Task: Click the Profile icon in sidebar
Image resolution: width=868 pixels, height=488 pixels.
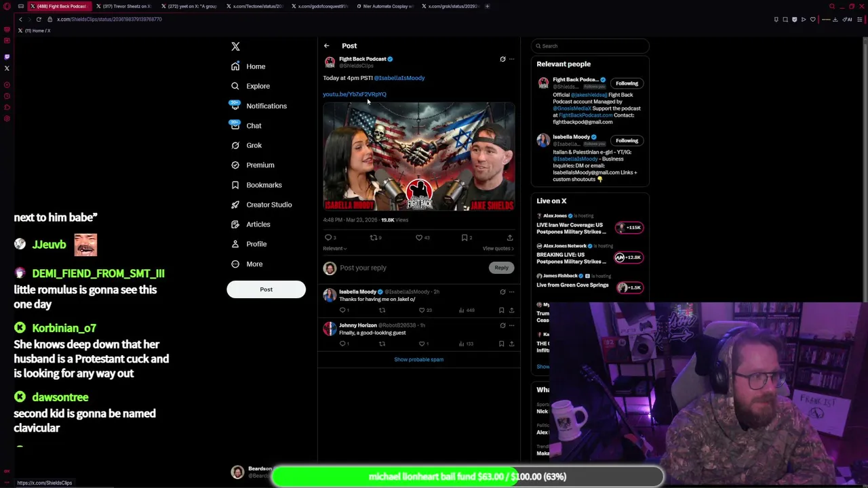Action: click(235, 243)
